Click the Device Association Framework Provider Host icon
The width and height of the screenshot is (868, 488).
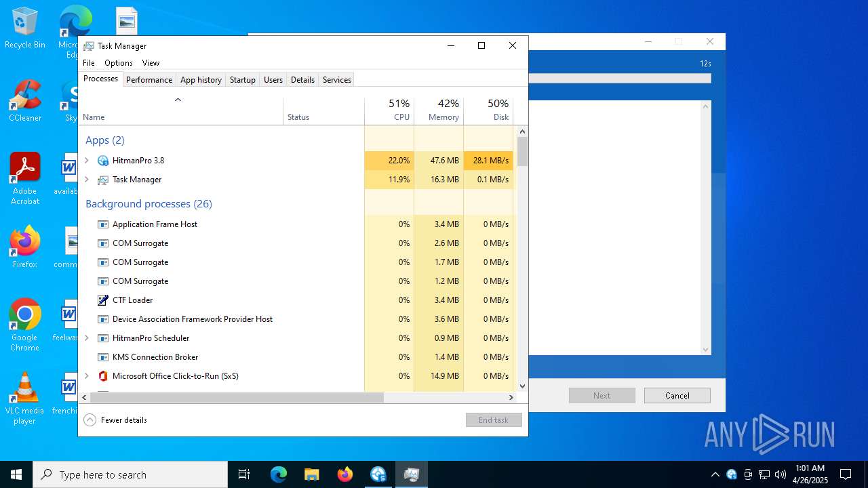[x=103, y=319]
